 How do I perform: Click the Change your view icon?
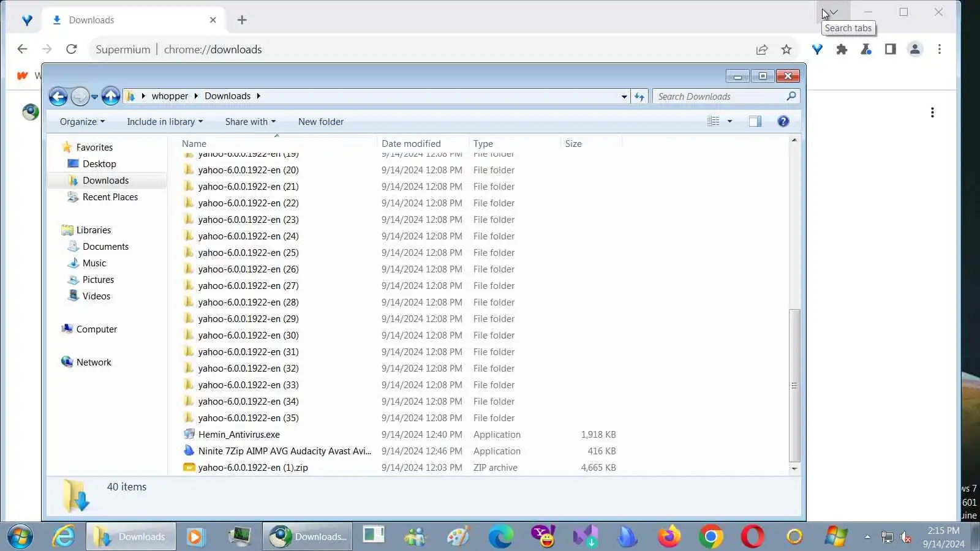click(x=714, y=121)
